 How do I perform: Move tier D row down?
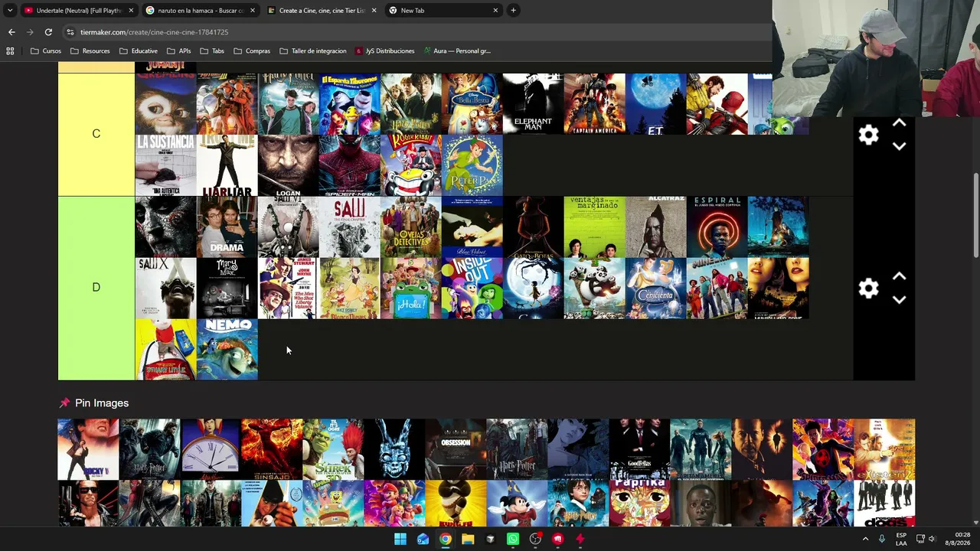tap(899, 300)
